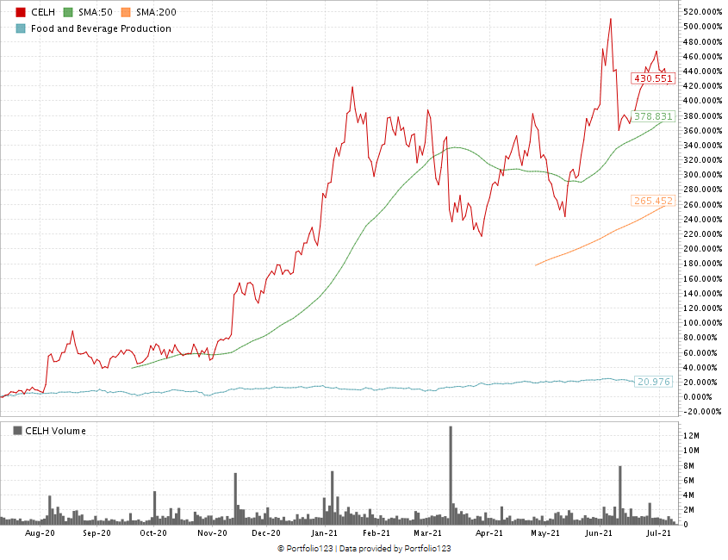Click the 12M volume axis label

pos(691,436)
